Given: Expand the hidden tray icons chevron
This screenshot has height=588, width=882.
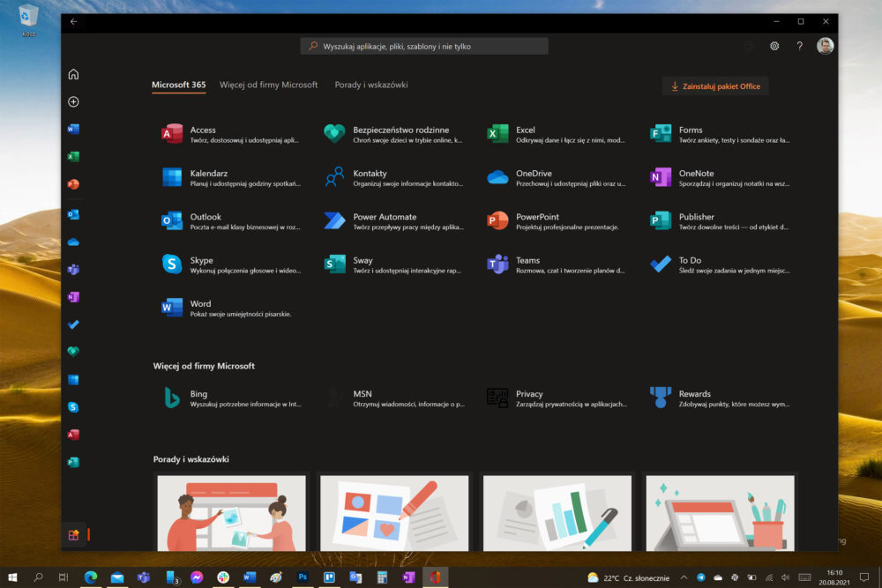Looking at the screenshot, I should [x=684, y=577].
